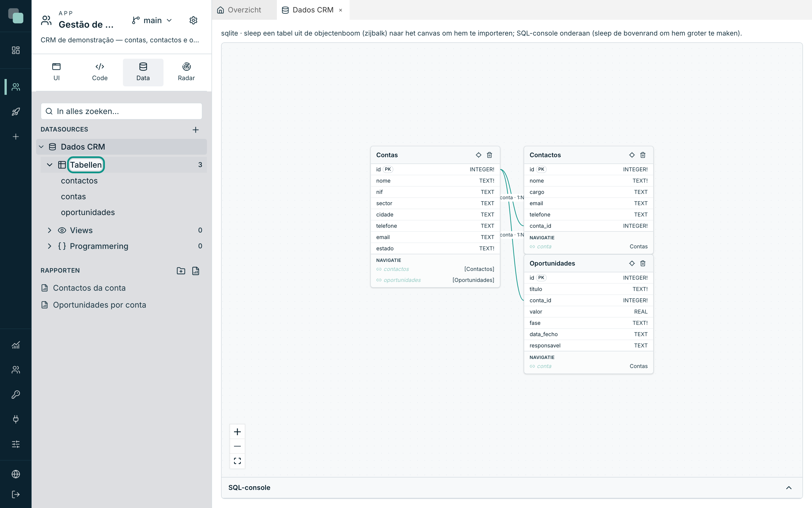Follow the contactos navigation link in Contas
The width and height of the screenshot is (812, 508).
pos(396,269)
